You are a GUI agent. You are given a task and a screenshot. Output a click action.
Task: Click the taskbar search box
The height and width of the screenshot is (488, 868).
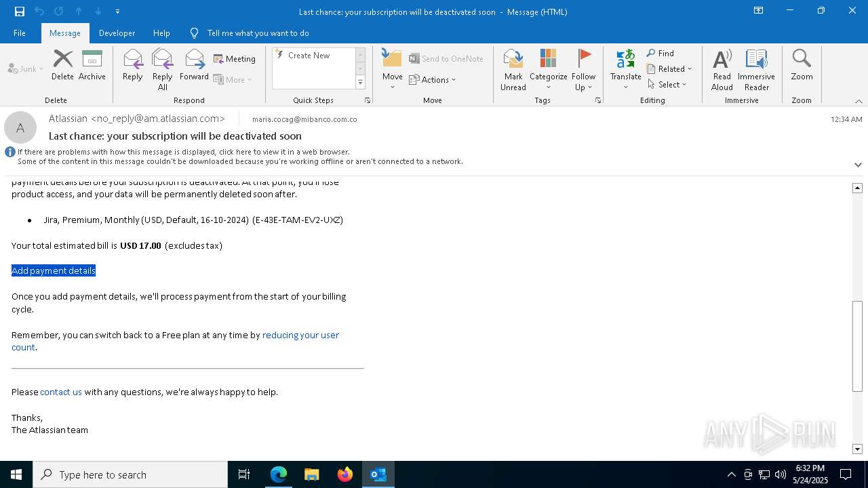(130, 474)
